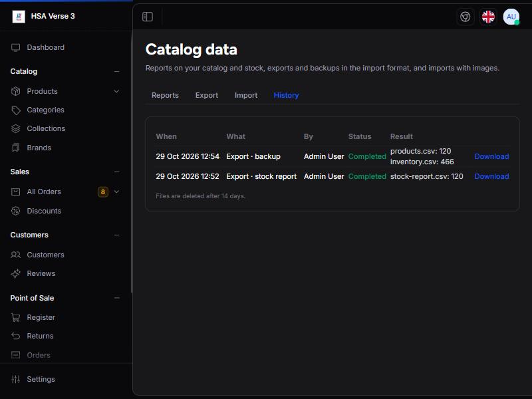Collapse the Catalog section
The width and height of the screenshot is (532, 399).
point(117,72)
